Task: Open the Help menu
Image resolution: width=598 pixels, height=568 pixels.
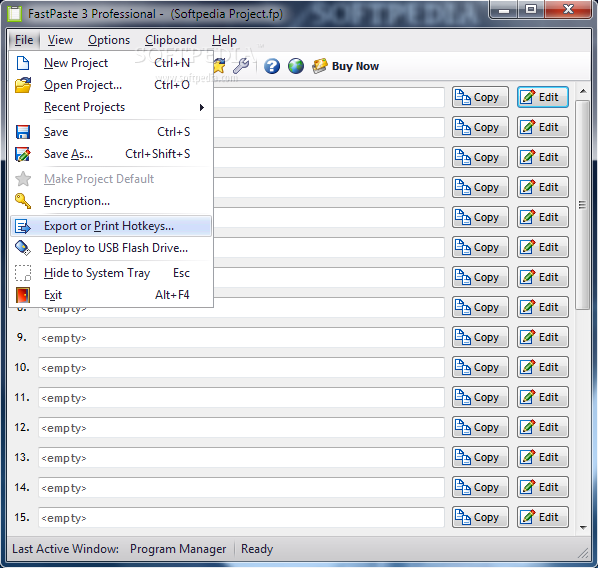Action: [x=224, y=40]
